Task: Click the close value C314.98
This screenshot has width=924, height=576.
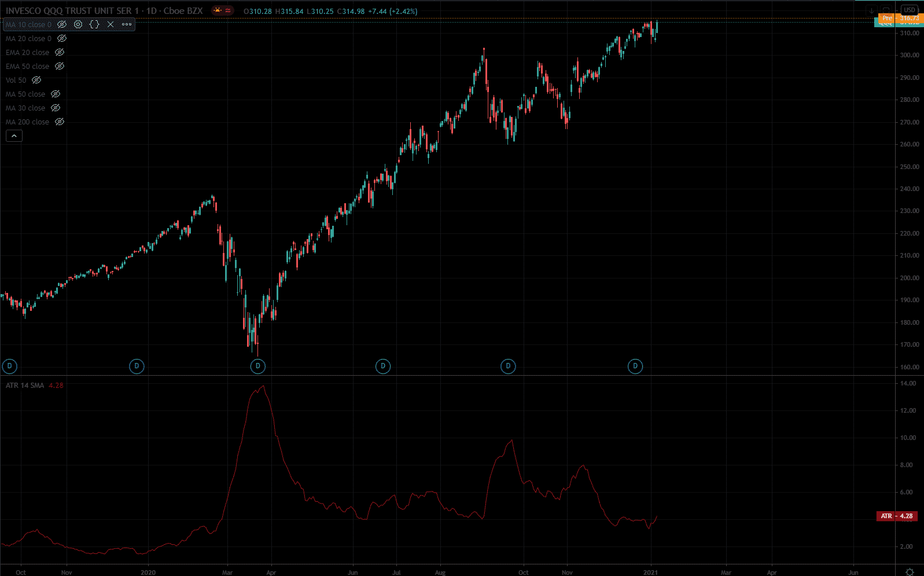Action: (x=351, y=11)
